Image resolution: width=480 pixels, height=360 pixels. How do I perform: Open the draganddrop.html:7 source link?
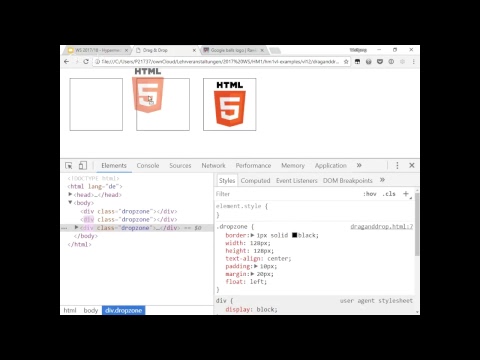pos(382,227)
